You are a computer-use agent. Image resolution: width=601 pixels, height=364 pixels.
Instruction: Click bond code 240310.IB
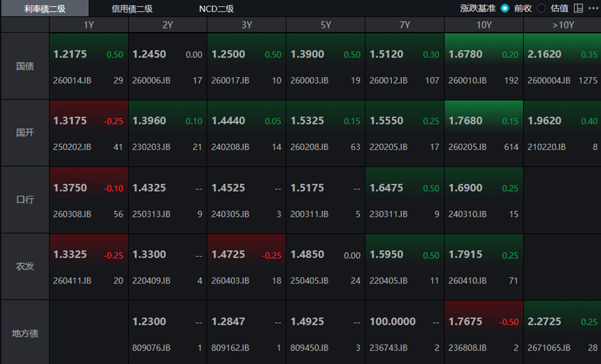pyautogui.click(x=467, y=214)
